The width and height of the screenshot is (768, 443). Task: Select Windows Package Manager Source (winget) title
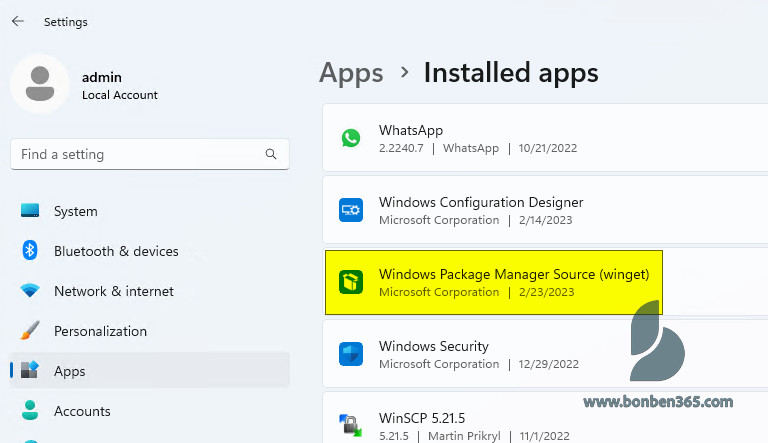click(514, 274)
